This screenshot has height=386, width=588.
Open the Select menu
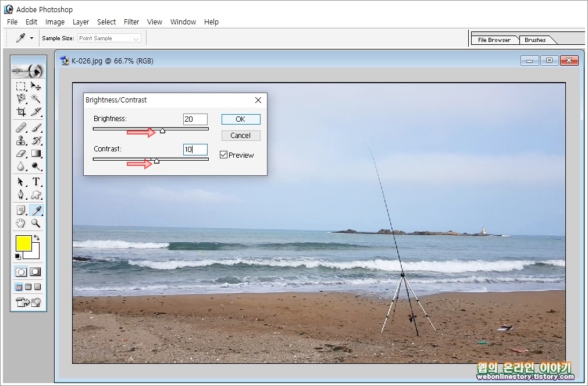tap(106, 22)
